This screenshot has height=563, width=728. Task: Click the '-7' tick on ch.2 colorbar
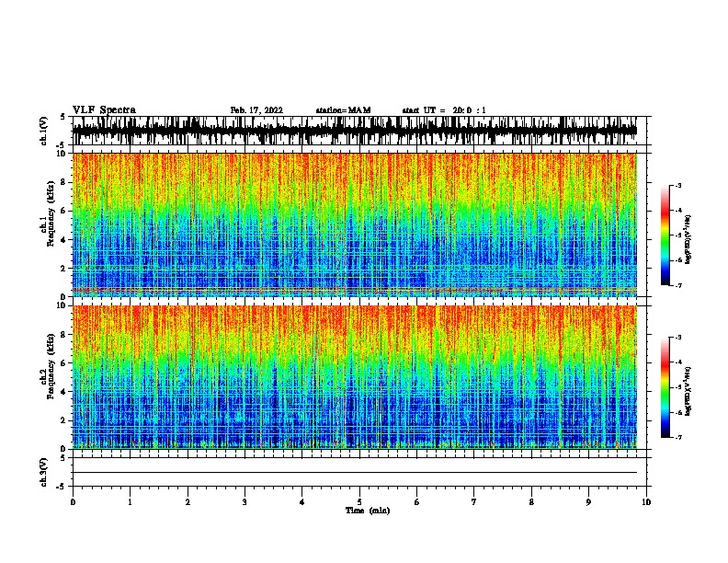pyautogui.click(x=678, y=437)
